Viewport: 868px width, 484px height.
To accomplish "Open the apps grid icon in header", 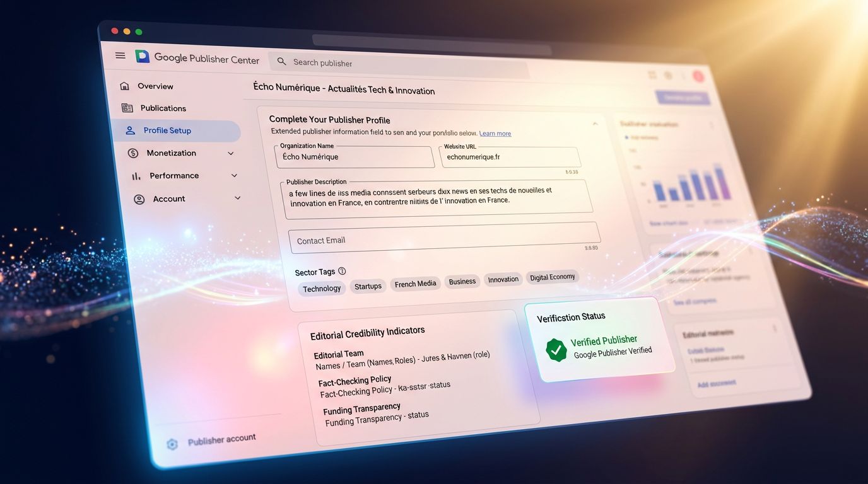I will tap(652, 75).
